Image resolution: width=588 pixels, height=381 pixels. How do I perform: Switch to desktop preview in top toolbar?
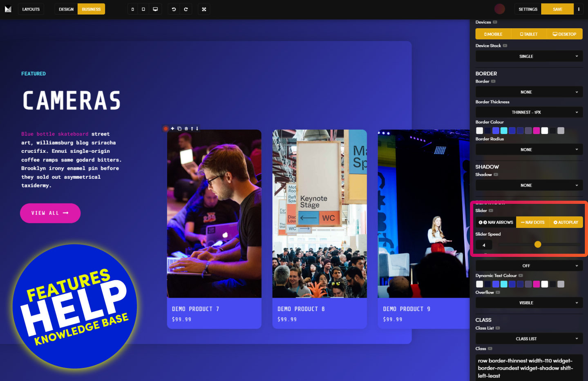point(155,9)
